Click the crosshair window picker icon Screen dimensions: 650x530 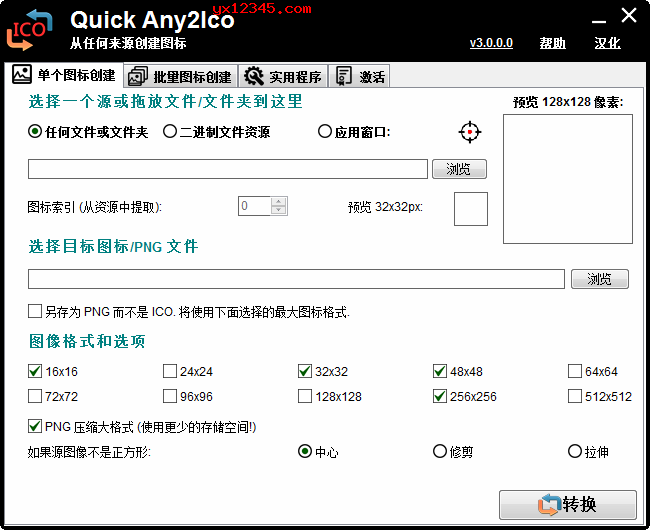[x=470, y=132]
